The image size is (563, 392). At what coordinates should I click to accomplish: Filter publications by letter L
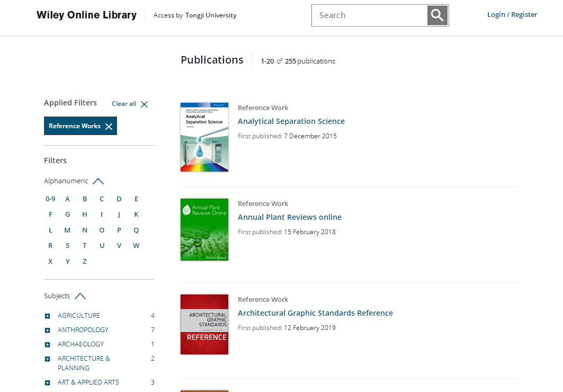[50, 230]
